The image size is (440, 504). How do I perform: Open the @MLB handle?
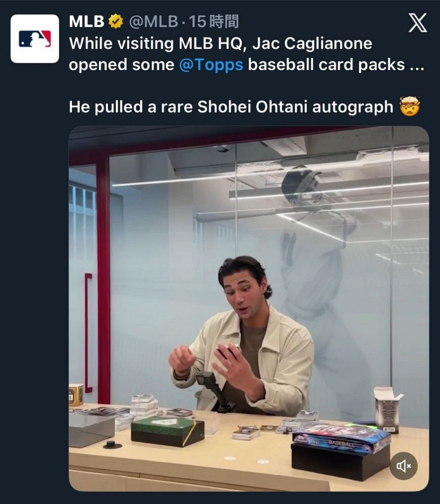click(153, 21)
